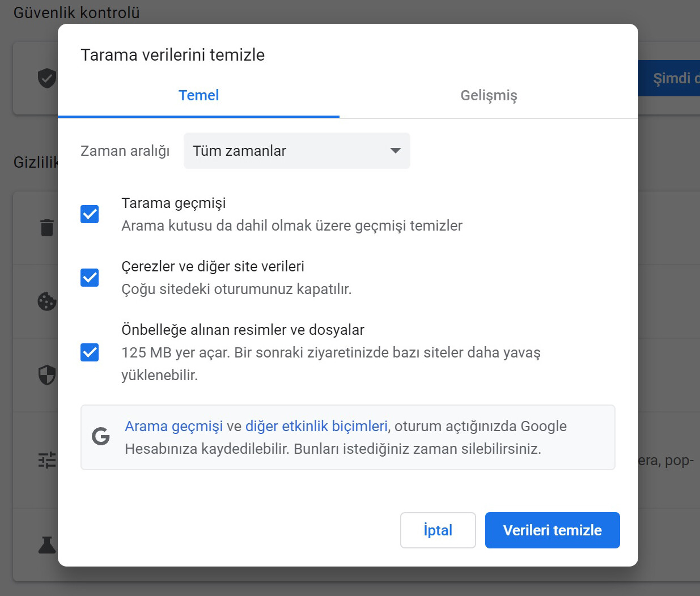Click the shield security icon behind the dialog

pos(46,375)
